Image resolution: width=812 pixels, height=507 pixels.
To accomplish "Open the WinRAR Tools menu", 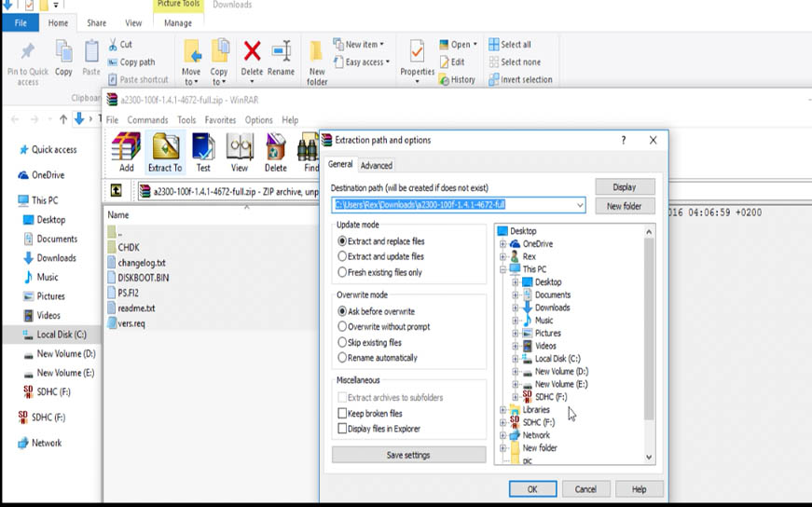I will [186, 120].
